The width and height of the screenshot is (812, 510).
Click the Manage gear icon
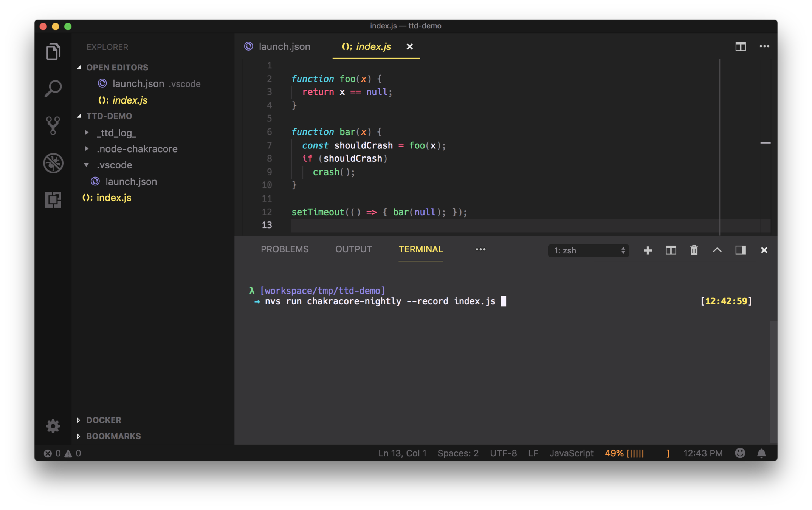[53, 426]
